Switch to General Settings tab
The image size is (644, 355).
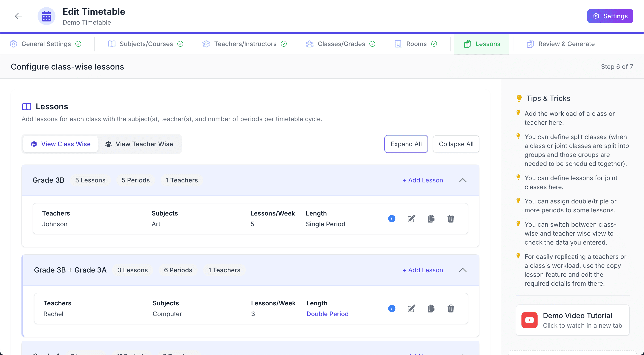pos(45,44)
